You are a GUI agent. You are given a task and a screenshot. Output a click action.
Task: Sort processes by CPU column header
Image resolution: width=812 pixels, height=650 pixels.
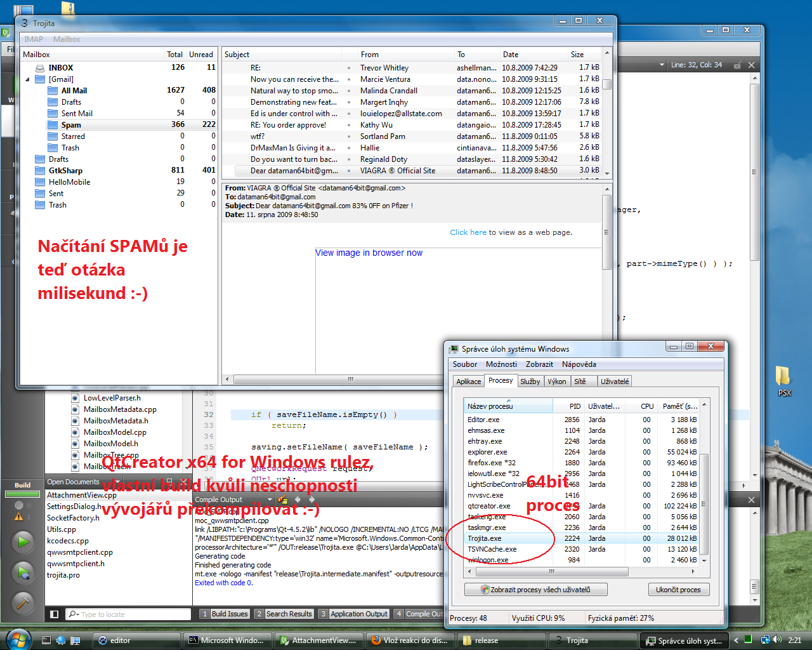(642, 406)
